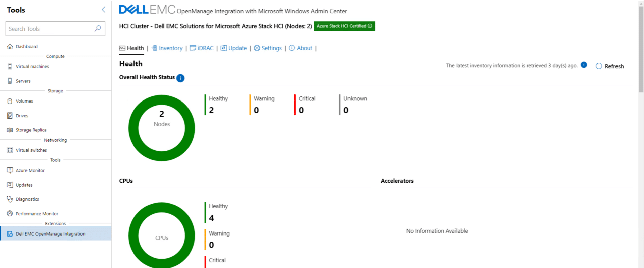Click the Unknown nodes count

click(346, 110)
